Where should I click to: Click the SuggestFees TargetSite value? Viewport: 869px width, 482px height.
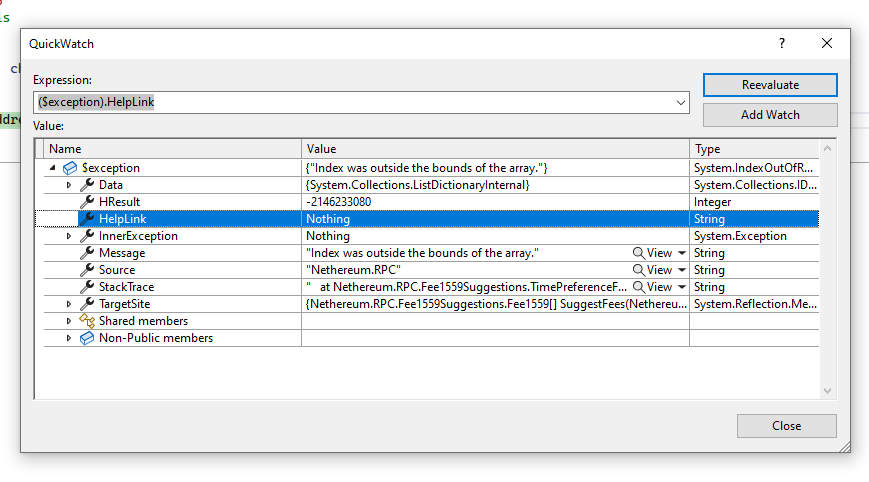[495, 304]
